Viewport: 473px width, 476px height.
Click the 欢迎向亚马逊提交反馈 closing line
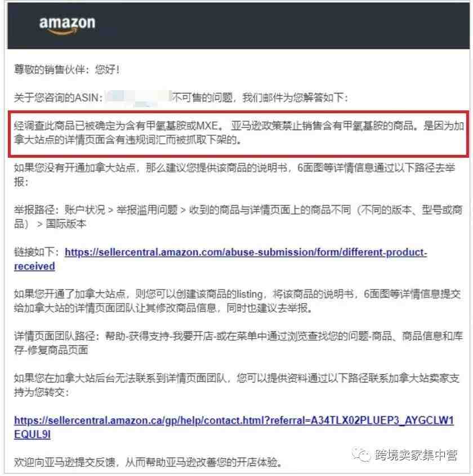(x=148, y=462)
